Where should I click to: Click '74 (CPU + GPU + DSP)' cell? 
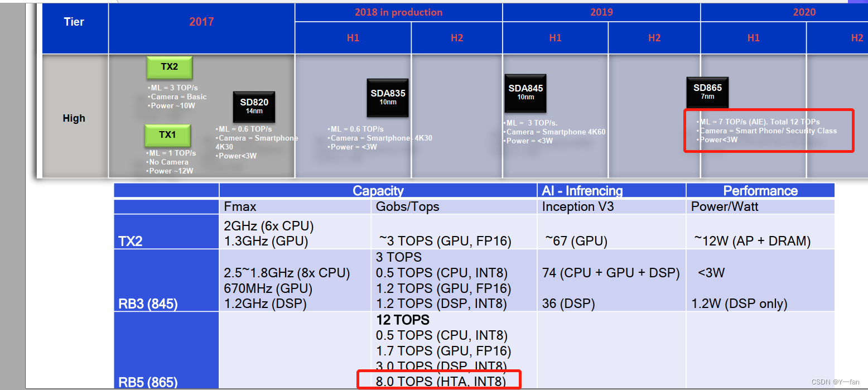coord(611,273)
